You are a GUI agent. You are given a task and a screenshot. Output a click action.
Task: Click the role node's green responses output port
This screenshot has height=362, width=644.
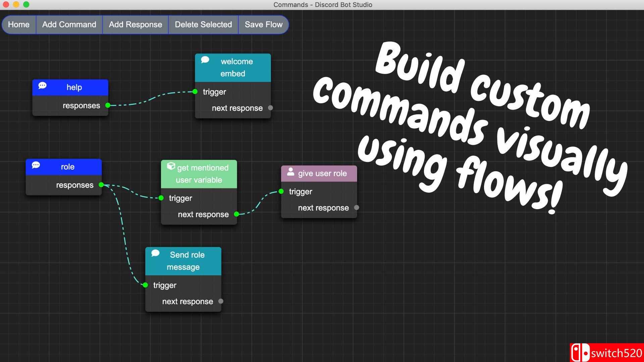pos(101,185)
